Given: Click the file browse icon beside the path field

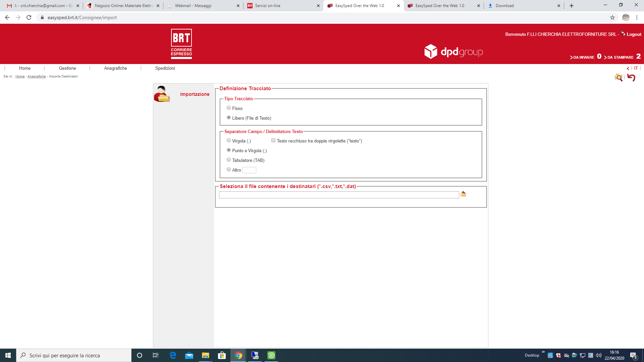Looking at the screenshot, I should tap(463, 194).
